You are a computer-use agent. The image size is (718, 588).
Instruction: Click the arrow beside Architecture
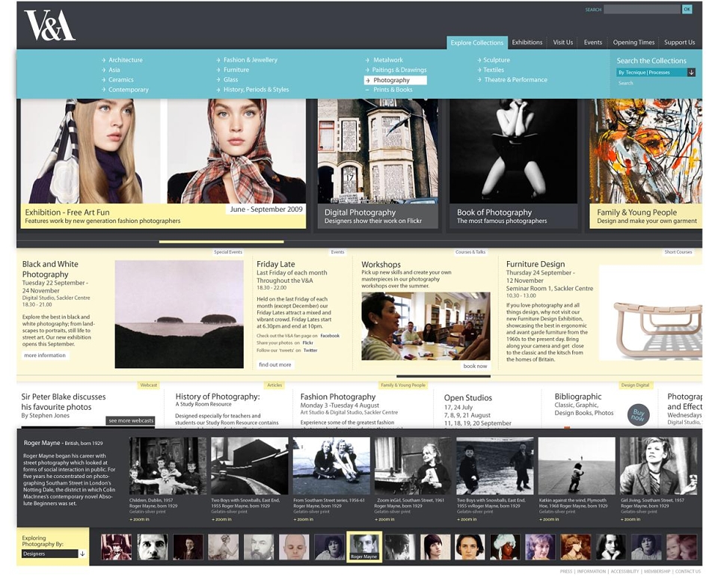(104, 60)
